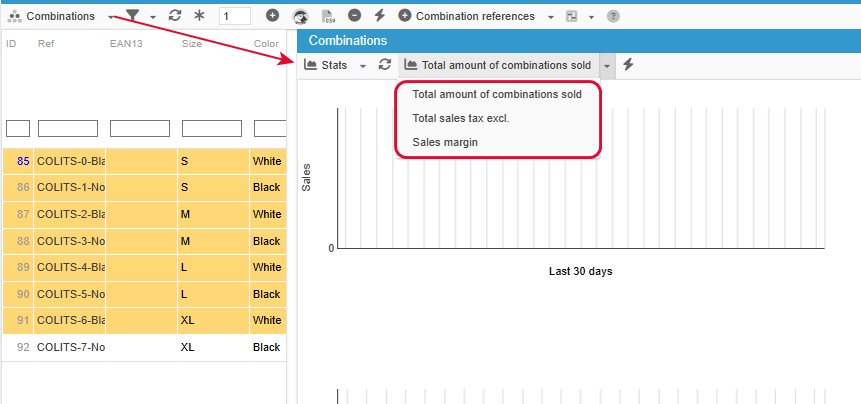This screenshot has height=404, width=861.
Task: Click the EAN13 column header
Action: (x=126, y=43)
